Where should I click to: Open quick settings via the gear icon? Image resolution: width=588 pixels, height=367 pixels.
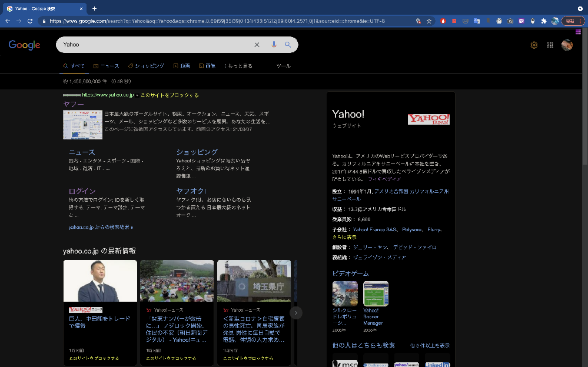tap(534, 45)
